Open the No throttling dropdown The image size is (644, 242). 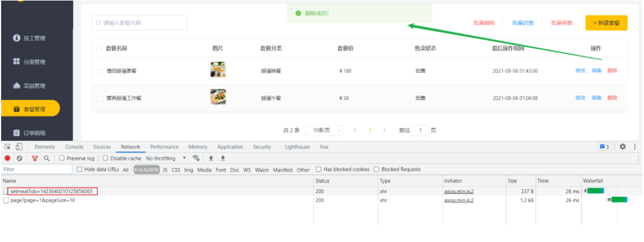pos(166,158)
